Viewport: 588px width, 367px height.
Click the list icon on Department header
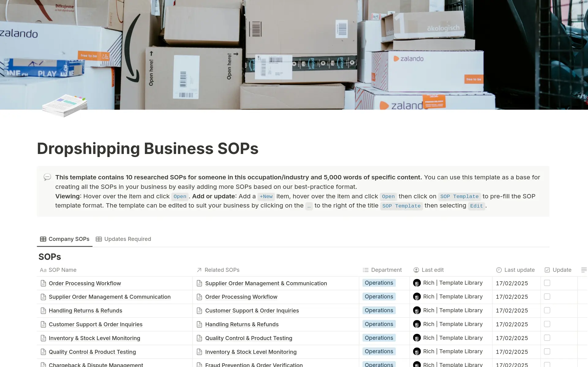click(365, 270)
